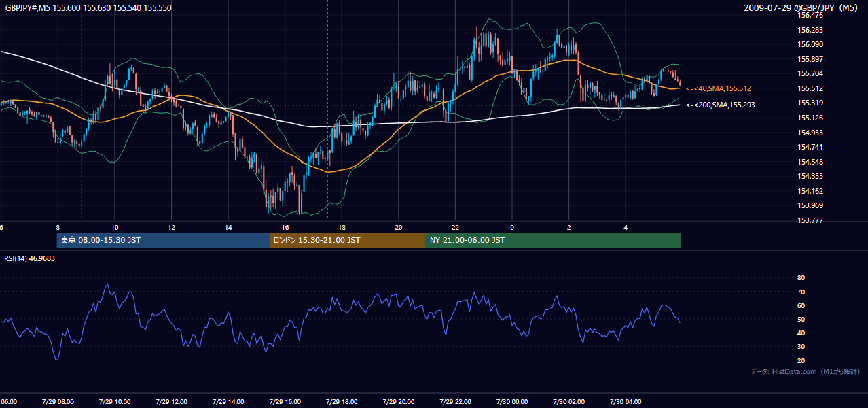Click the 153.969 price axis label
The width and height of the screenshot is (868, 408).
(x=812, y=205)
